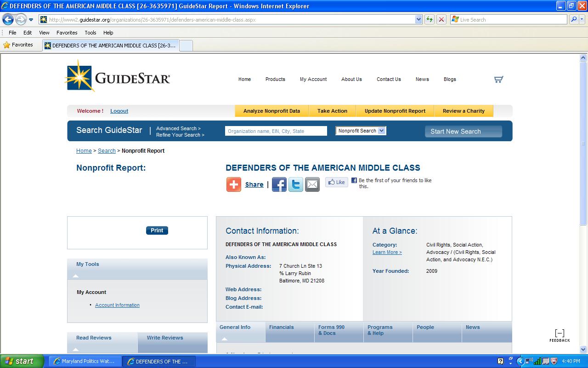This screenshot has height=368, width=588.
Task: Open the address bar dropdown
Action: click(x=418, y=19)
